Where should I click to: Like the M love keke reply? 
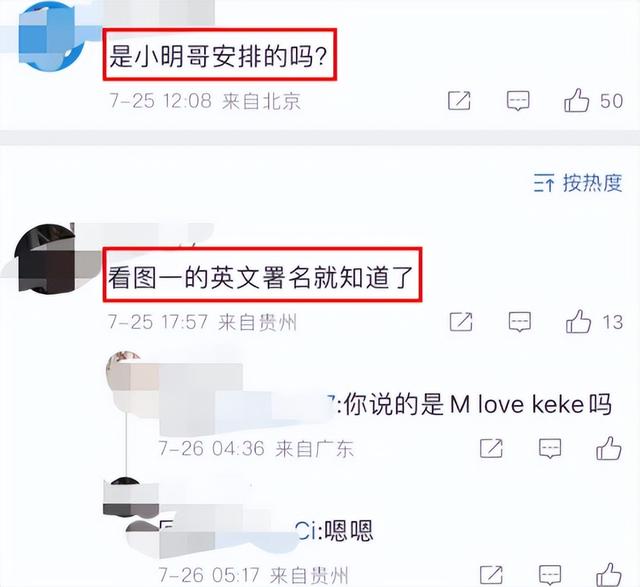[x=609, y=448]
